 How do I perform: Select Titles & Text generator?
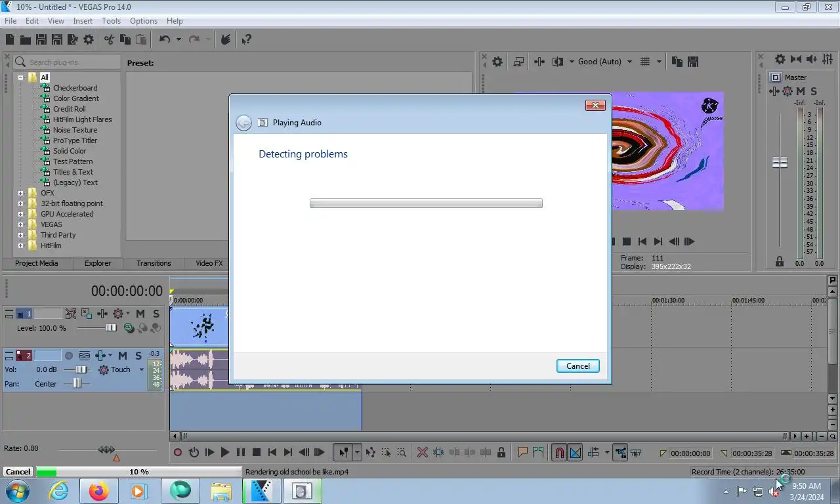click(73, 172)
